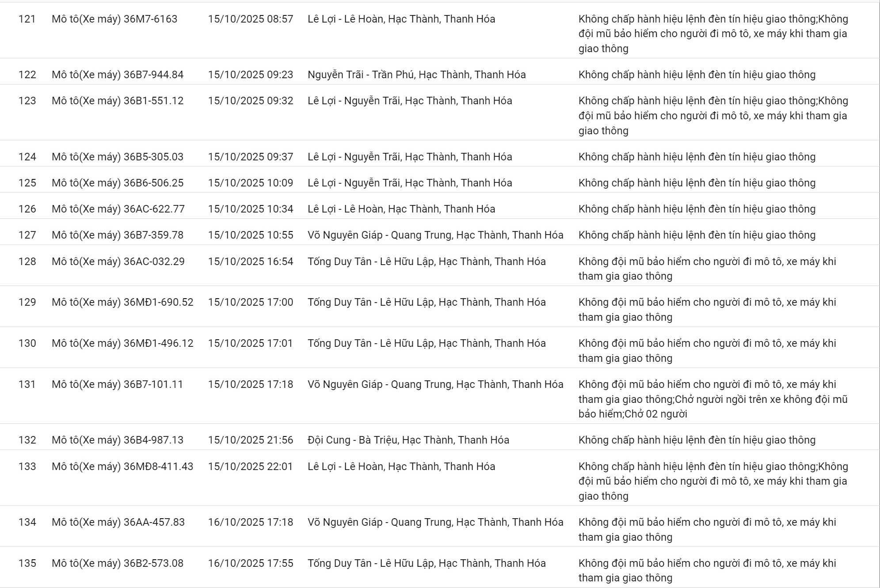Select license plate 36M7-6163 cell
This screenshot has width=880, height=588.
[x=114, y=19]
